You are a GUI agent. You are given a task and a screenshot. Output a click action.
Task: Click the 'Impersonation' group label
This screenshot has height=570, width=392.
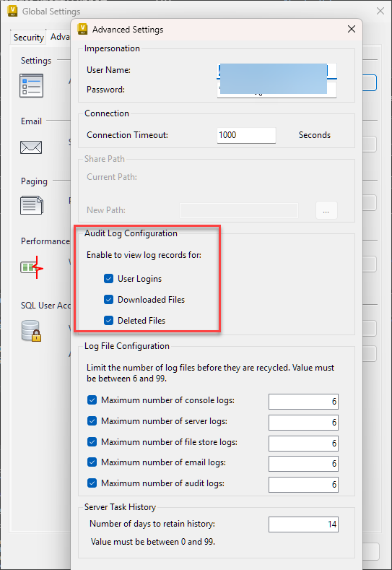coord(112,48)
